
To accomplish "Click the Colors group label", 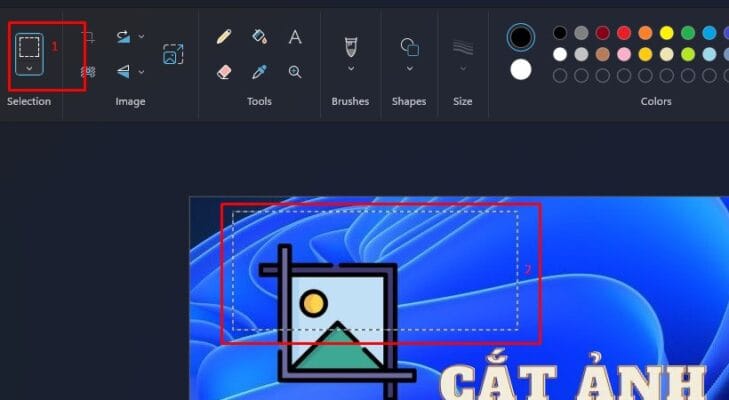I will tap(656, 101).
